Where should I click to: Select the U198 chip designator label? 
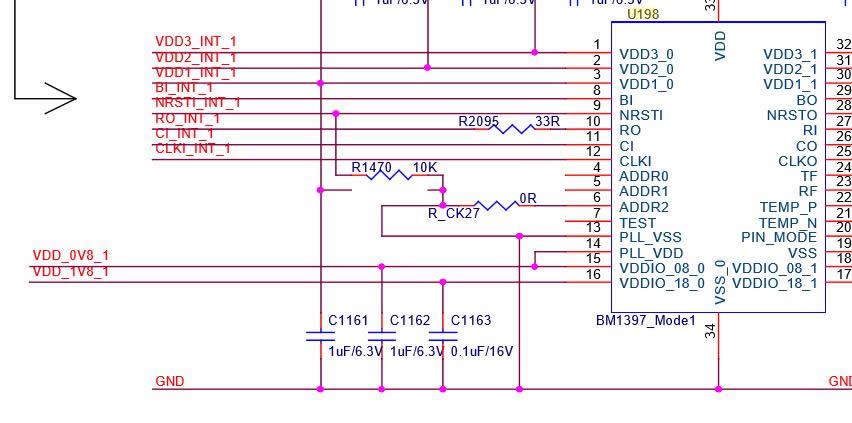pyautogui.click(x=642, y=14)
